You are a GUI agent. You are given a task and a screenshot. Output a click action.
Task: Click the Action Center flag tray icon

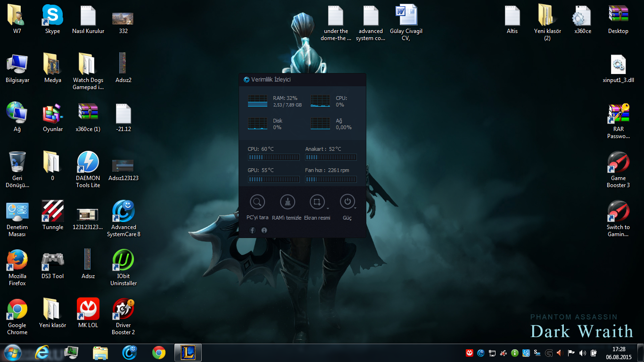click(x=571, y=353)
